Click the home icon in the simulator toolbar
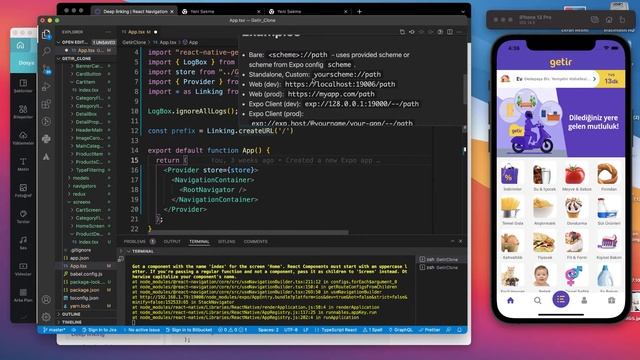 point(609,20)
